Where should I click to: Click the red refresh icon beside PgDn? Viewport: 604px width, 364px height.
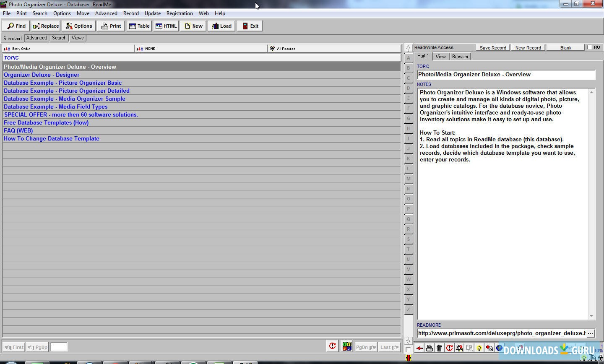tap(333, 346)
